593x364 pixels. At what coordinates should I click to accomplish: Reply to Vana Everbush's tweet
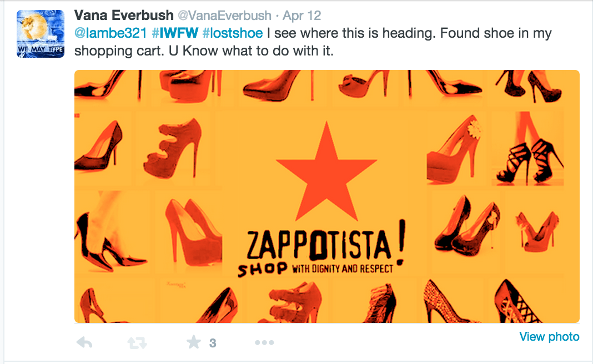(84, 343)
